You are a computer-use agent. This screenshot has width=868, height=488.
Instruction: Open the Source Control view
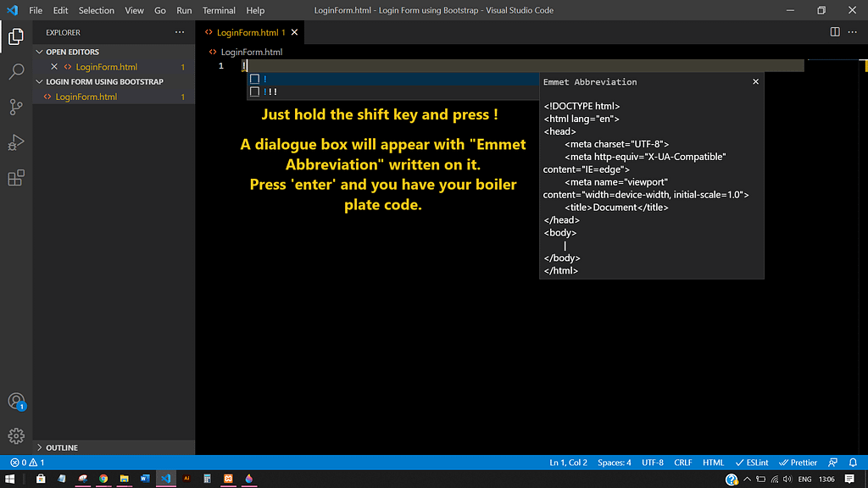point(15,107)
